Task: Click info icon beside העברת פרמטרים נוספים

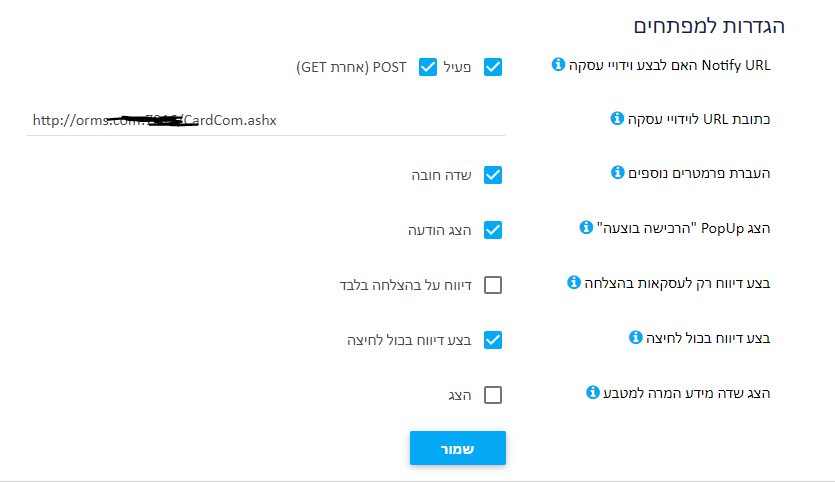Action: click(x=617, y=173)
